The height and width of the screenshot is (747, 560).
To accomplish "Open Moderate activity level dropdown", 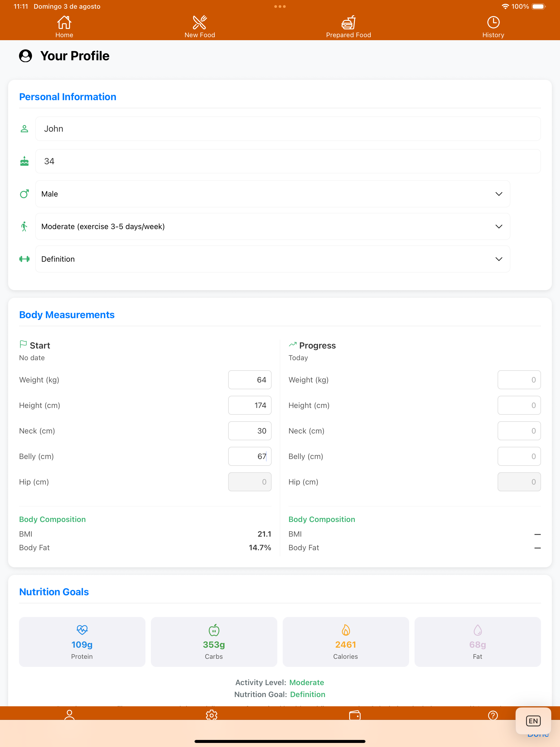I will [273, 226].
